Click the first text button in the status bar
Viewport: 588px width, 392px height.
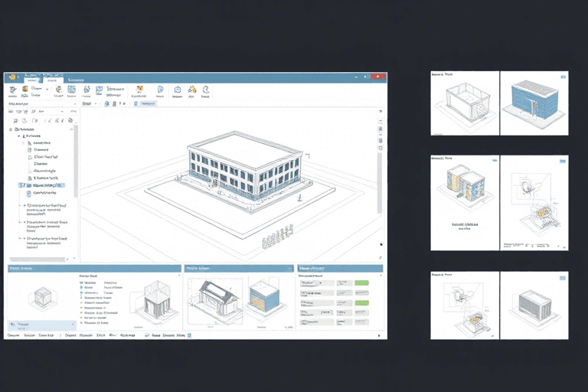14,335
